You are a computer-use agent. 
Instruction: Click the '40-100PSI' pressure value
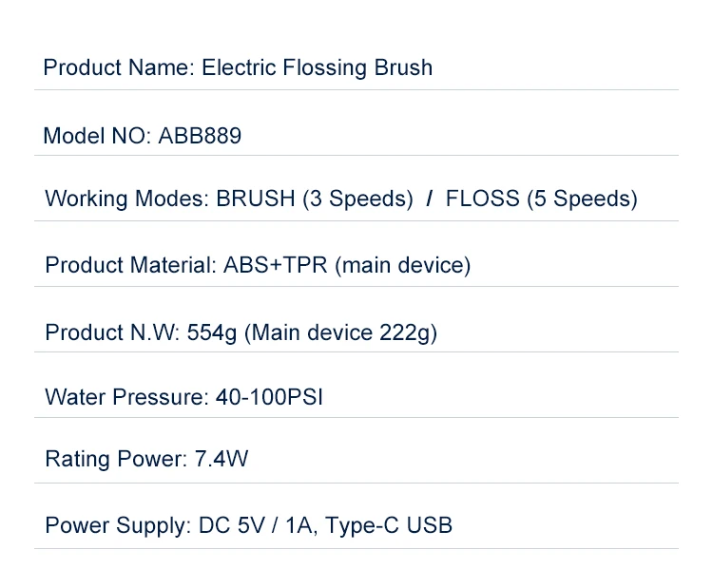(269, 397)
